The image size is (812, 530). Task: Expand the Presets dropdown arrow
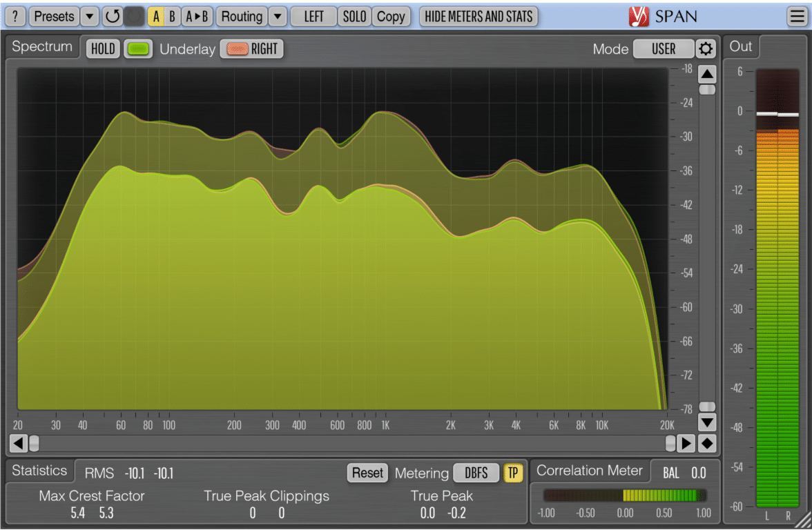tap(90, 16)
